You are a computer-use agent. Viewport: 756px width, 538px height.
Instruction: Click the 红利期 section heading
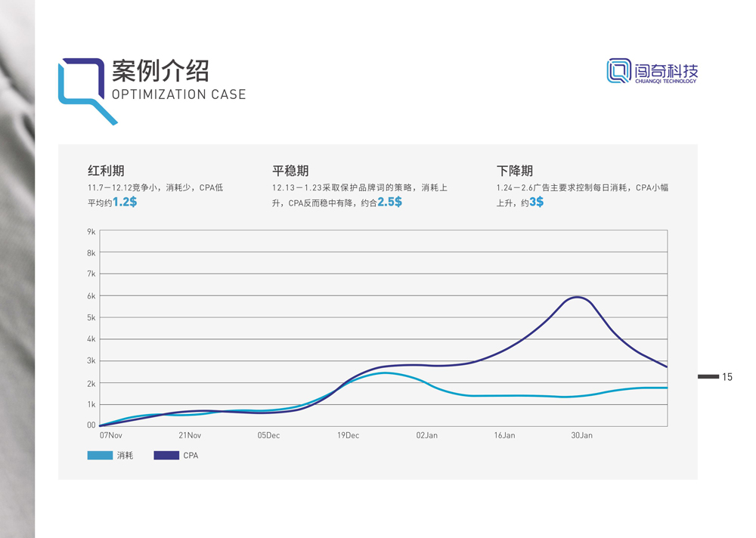click(106, 171)
